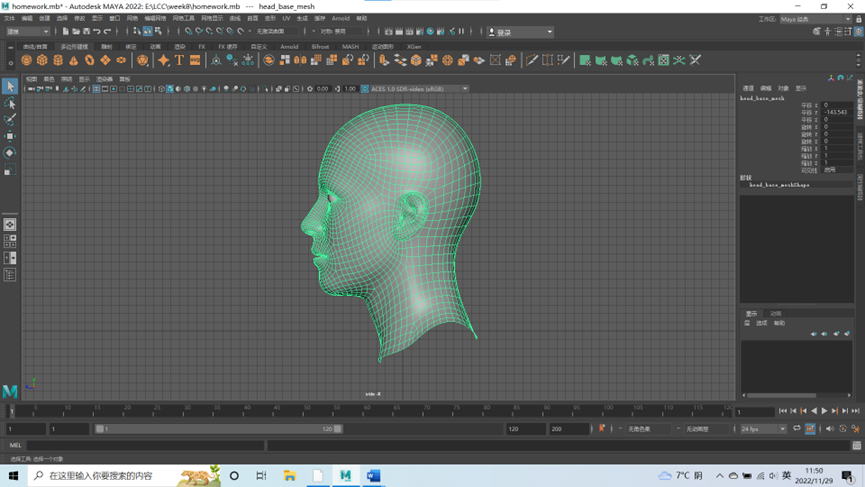Screen dimensions: 865x487
Task: Pick the Lasso select tool
Action: [x=10, y=104]
